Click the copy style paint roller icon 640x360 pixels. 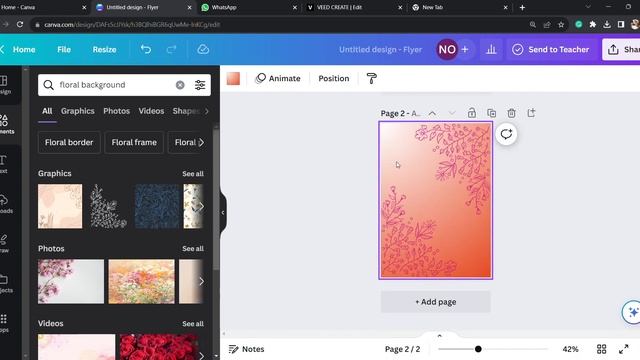371,78
